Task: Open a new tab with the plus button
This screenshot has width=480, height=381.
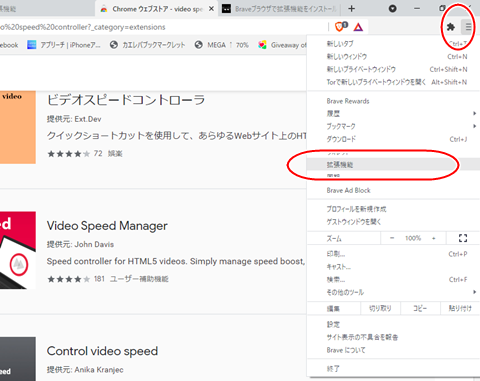Action: pos(351,9)
